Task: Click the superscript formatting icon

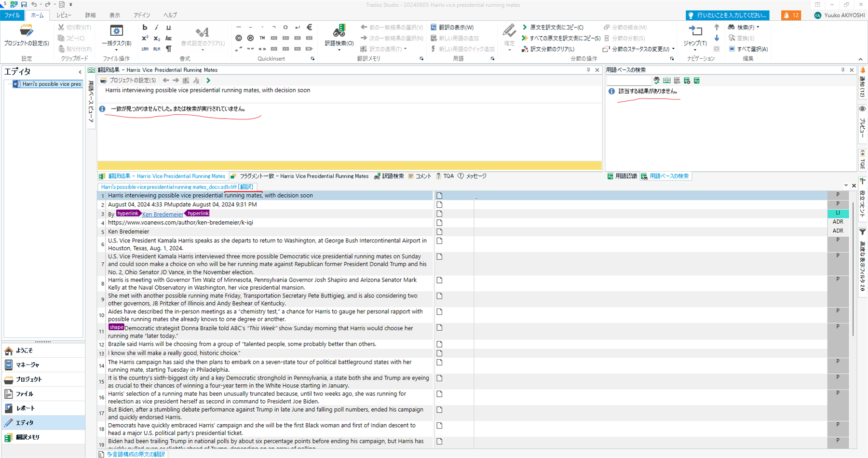Action: (x=145, y=38)
